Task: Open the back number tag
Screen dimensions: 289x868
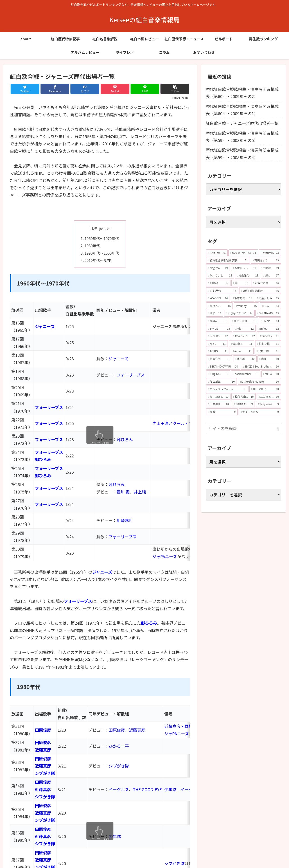Action: pyautogui.click(x=246, y=374)
